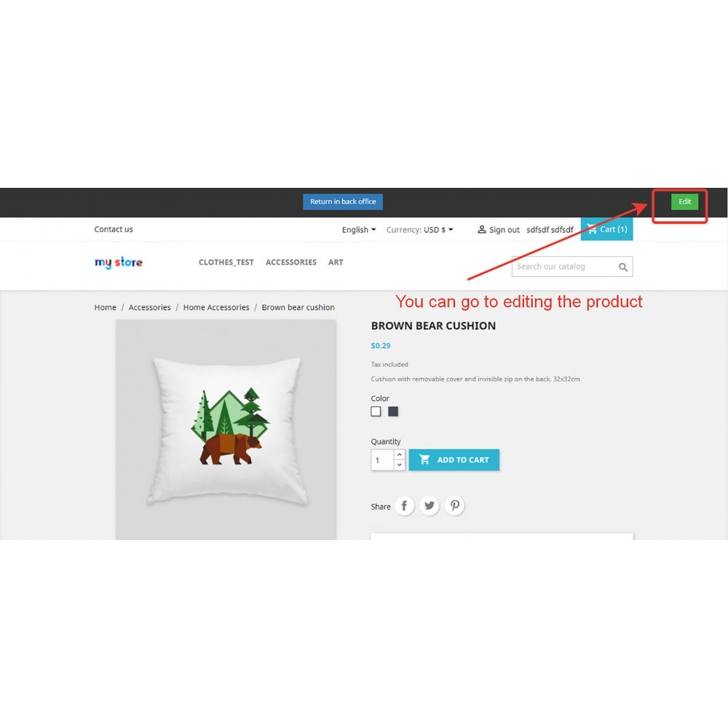Open the Cart (1) button
The width and height of the screenshot is (728, 728).
[606, 229]
